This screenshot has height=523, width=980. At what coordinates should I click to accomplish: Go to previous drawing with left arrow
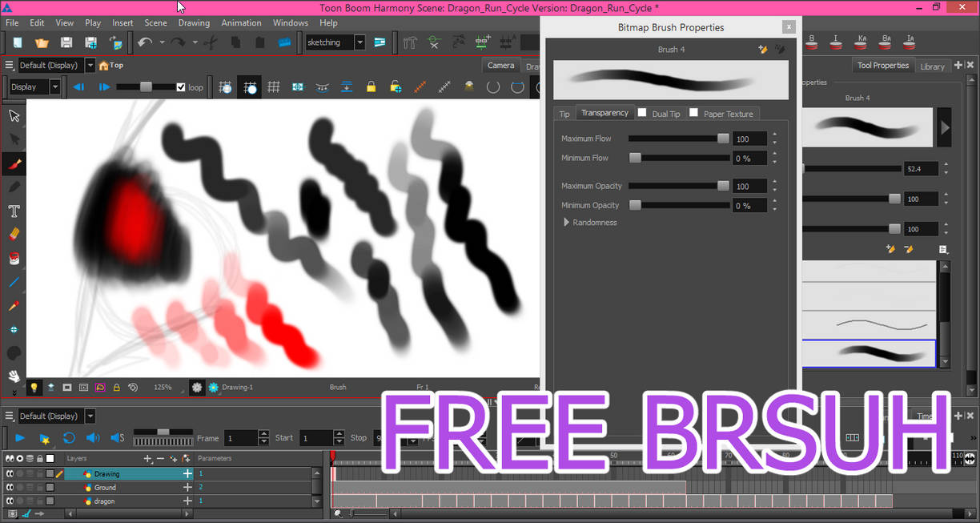78,86
